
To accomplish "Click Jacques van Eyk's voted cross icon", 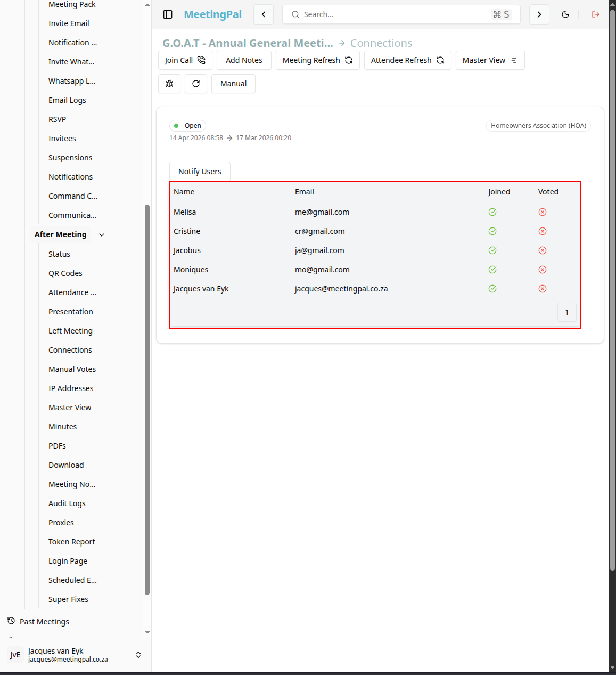I will (543, 289).
